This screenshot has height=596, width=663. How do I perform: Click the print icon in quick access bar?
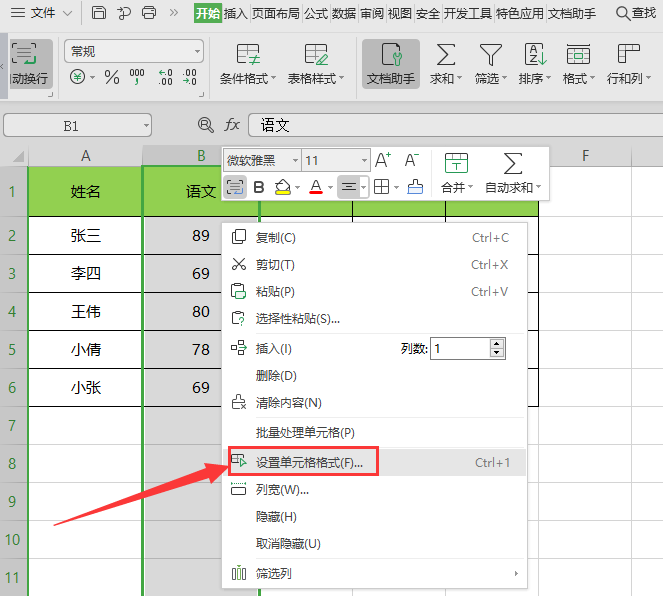tap(149, 13)
